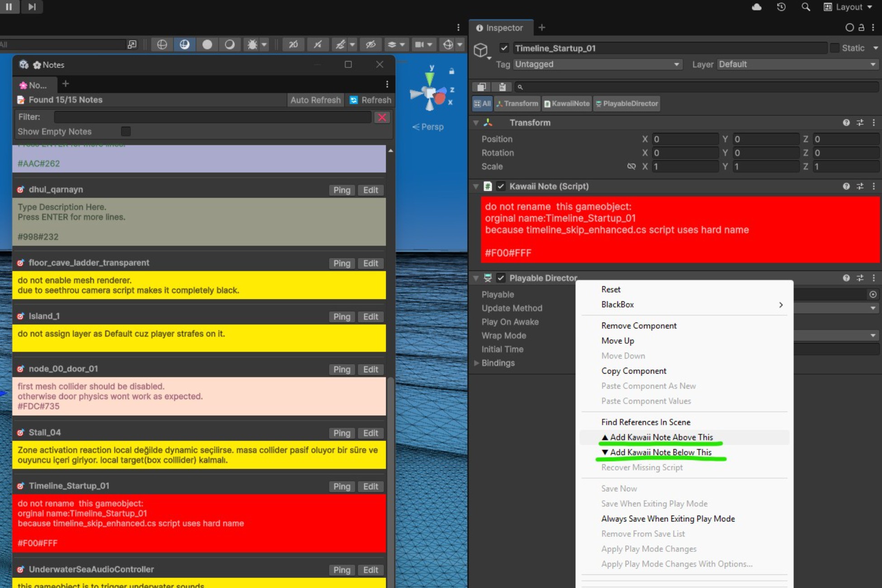Select the KawaiiNote component filter icon
The width and height of the screenshot is (882, 588).
(x=567, y=104)
